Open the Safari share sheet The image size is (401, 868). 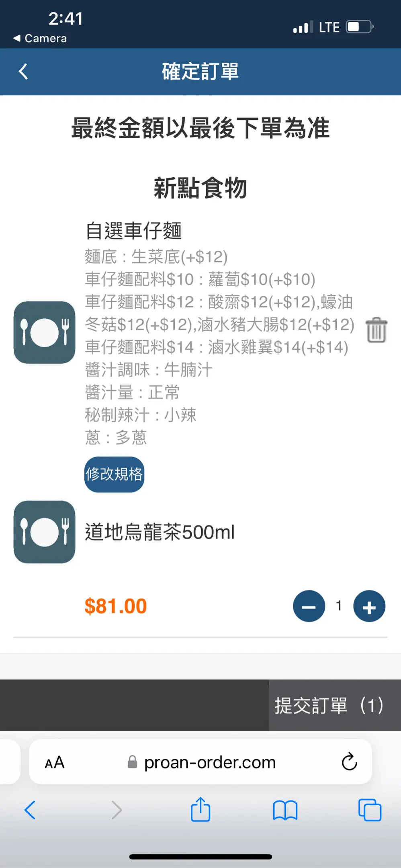tap(200, 810)
